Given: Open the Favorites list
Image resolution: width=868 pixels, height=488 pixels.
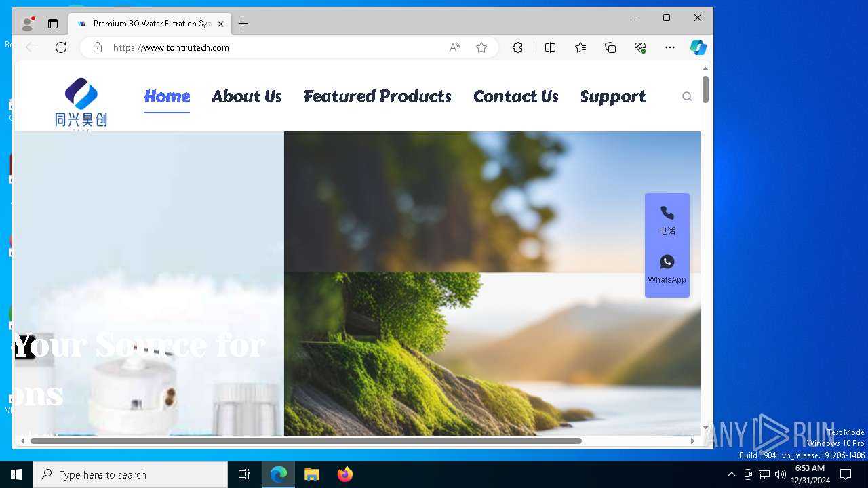Looking at the screenshot, I should pyautogui.click(x=580, y=47).
